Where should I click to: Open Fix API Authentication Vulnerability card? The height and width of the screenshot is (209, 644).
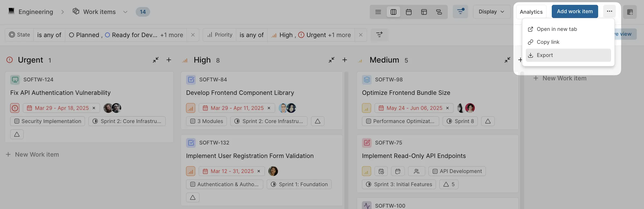60,93
